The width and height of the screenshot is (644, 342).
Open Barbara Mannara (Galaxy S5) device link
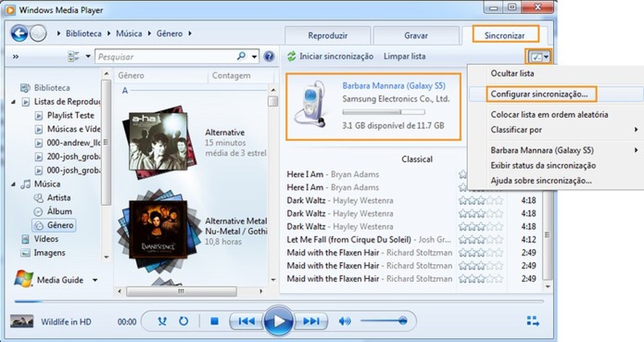click(384, 86)
